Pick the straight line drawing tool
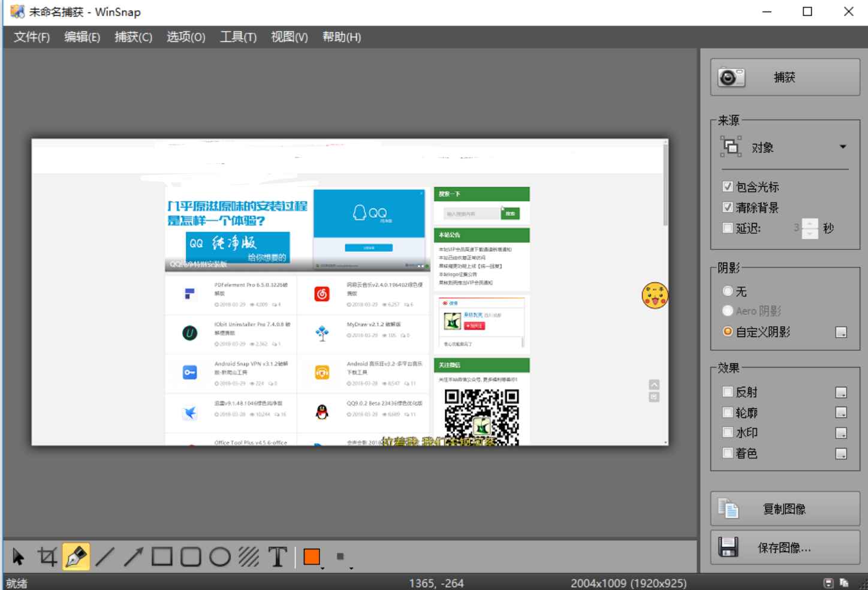The width and height of the screenshot is (868, 590). click(x=104, y=556)
